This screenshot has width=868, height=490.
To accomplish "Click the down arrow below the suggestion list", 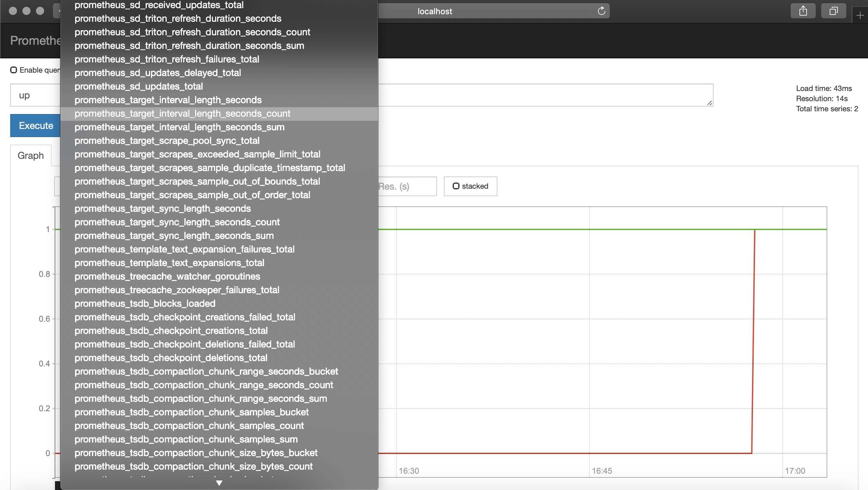I will click(219, 483).
